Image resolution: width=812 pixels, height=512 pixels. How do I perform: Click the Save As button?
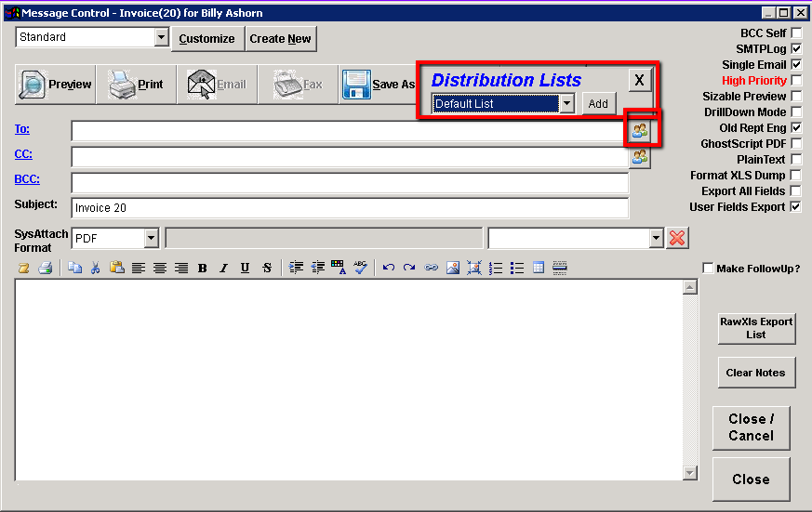click(379, 85)
